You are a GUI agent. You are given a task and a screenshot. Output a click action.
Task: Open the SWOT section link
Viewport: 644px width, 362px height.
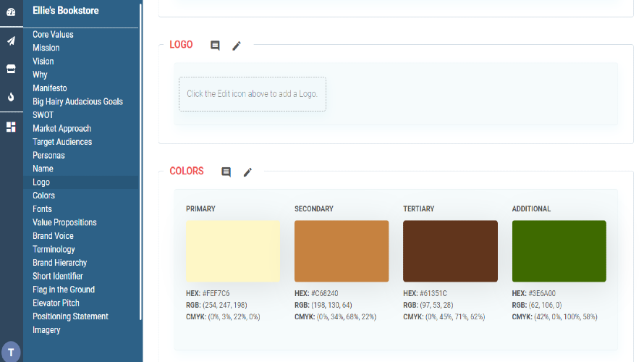pos(43,115)
